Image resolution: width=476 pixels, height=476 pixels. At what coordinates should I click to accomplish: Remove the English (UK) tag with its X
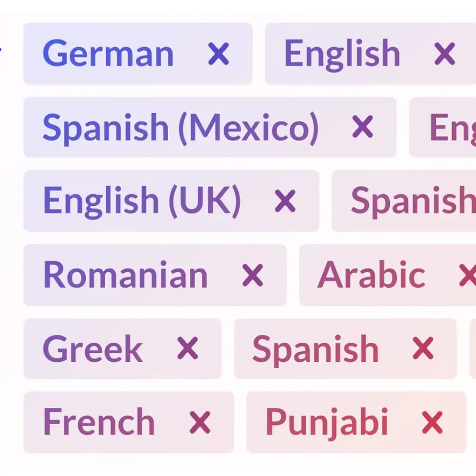coord(285,201)
